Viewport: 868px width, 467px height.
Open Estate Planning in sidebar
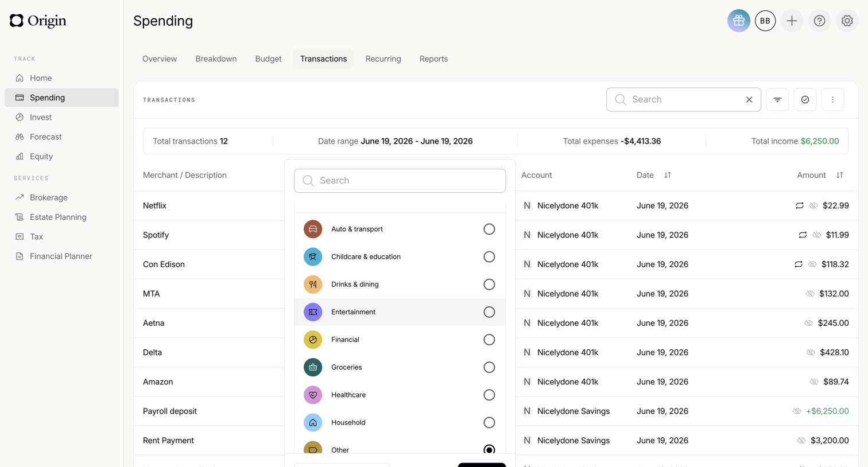[61, 217]
